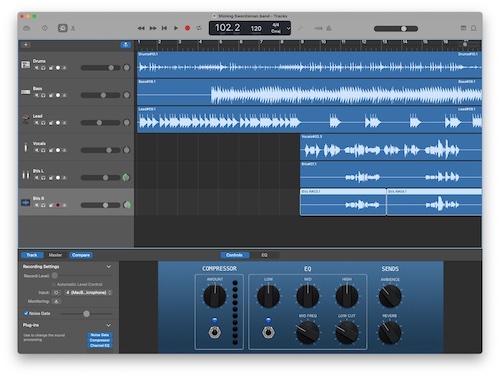
Task: Toggle the count-in 1234 button
Action: [318, 28]
